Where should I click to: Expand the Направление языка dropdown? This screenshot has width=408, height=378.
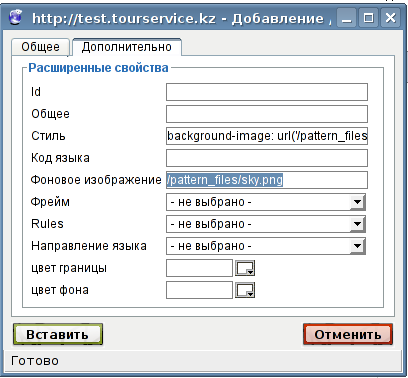266,246
